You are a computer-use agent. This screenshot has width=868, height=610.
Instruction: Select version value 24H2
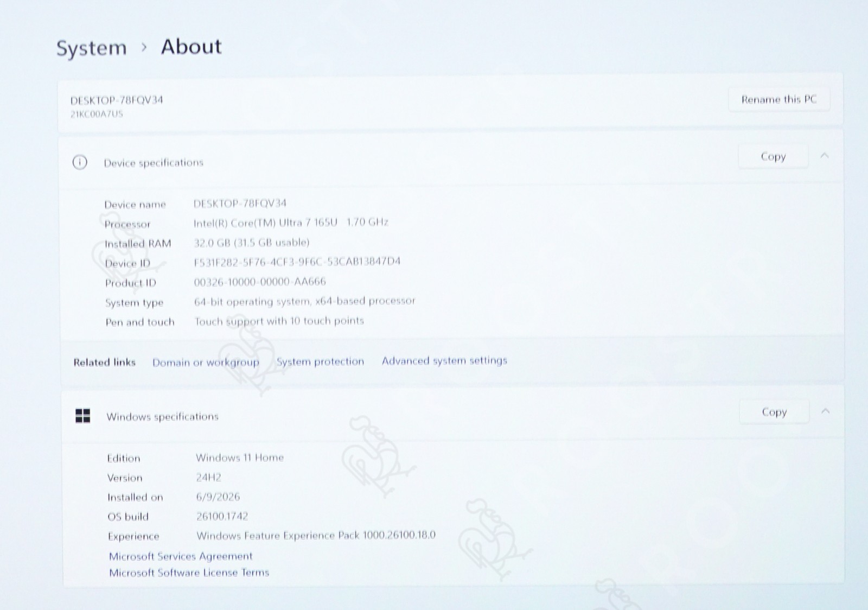[208, 478]
